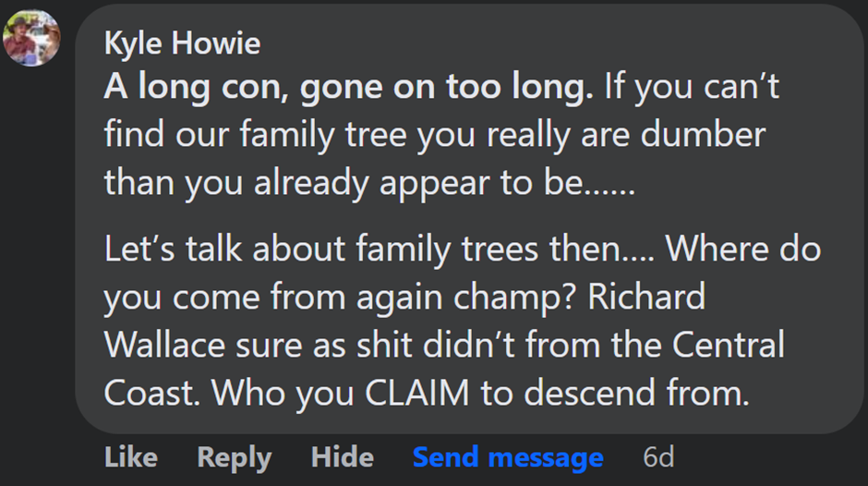Click the name "Richard" in the comment
Image resolution: width=868 pixels, height=486 pixels.
(x=646, y=298)
